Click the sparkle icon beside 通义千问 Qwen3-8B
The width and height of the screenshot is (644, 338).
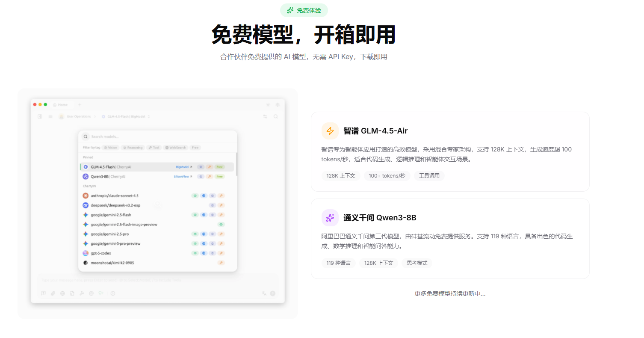pos(330,218)
